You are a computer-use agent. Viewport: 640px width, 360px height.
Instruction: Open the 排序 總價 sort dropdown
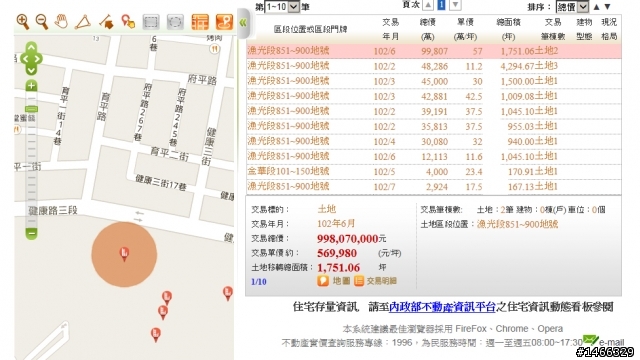click(x=572, y=7)
